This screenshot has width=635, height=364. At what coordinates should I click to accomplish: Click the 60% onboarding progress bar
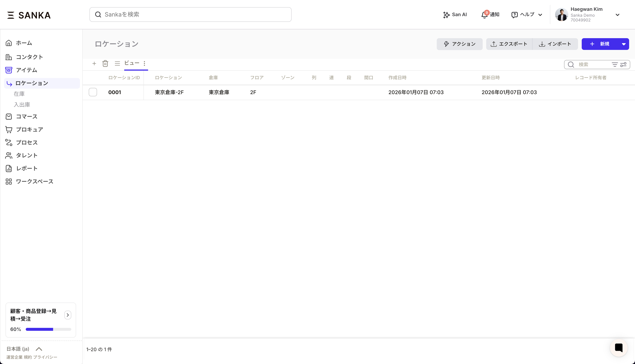[x=48, y=329]
